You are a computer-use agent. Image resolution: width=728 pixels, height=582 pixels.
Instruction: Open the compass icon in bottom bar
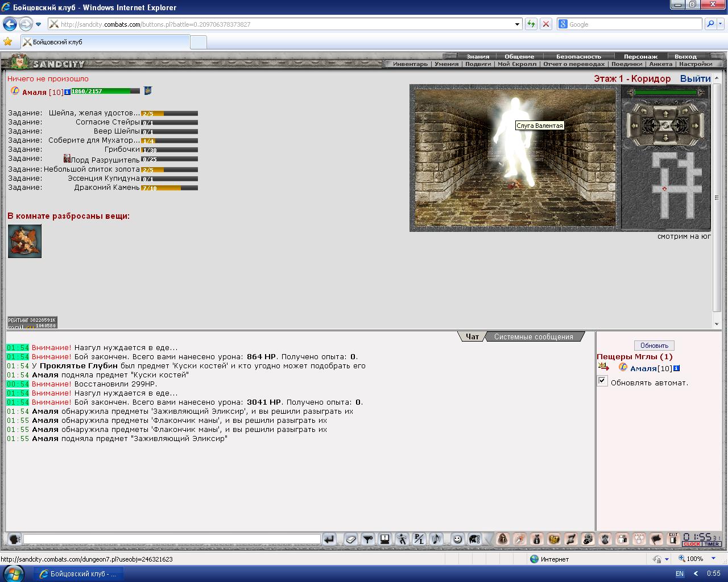coord(519,539)
